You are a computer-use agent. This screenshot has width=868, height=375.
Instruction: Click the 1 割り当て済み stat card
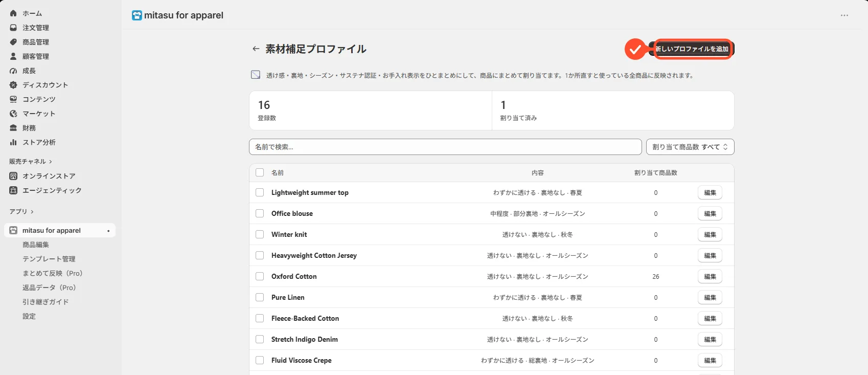tap(613, 111)
